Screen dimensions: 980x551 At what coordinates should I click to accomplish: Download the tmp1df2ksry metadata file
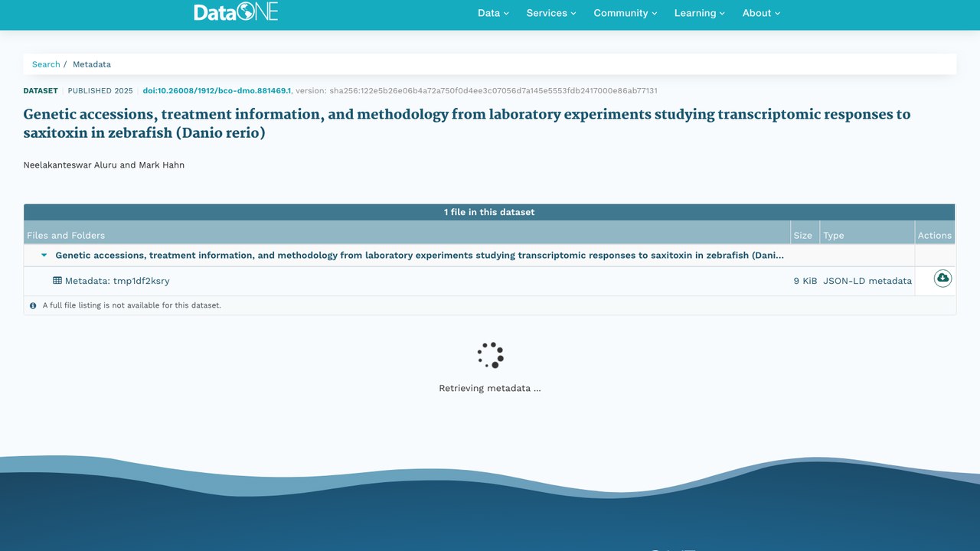coord(942,279)
